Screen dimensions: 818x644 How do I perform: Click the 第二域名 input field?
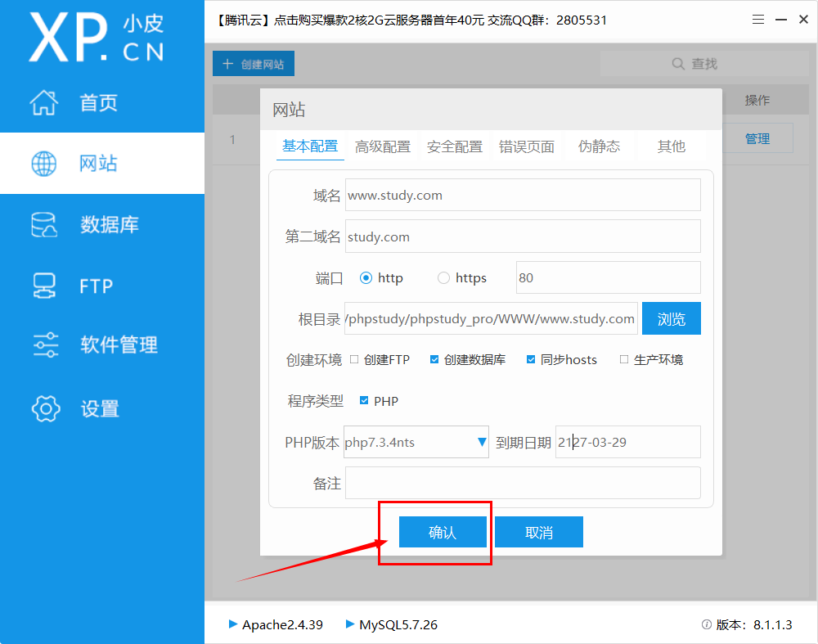tap(523, 236)
